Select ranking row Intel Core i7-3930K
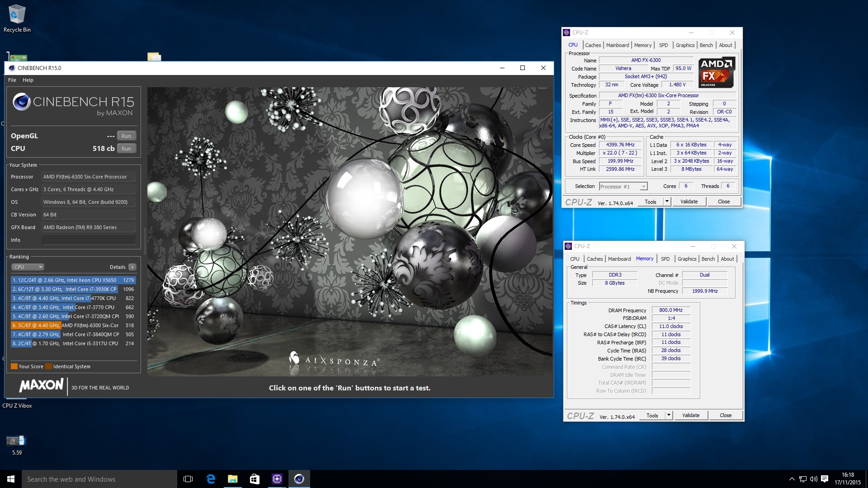The image size is (868, 488). tap(73, 289)
